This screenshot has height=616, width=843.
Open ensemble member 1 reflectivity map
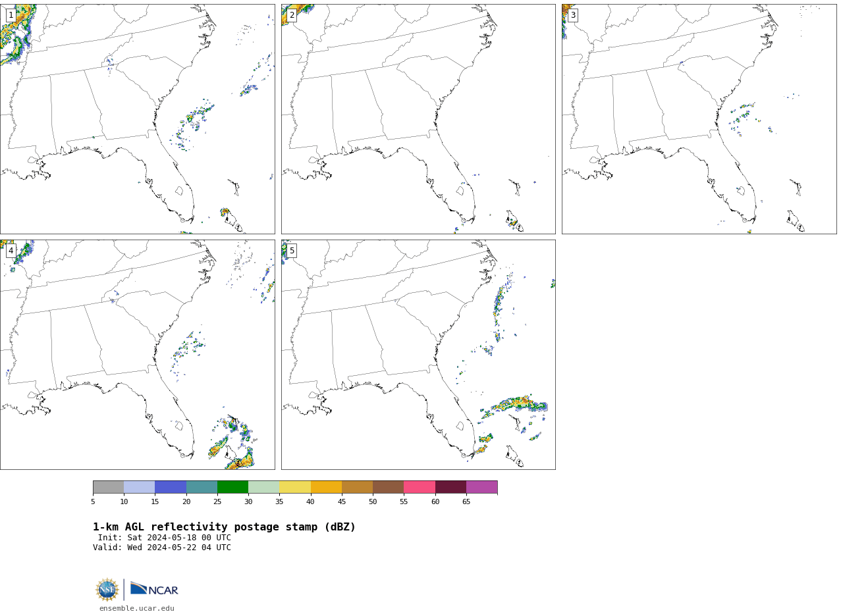point(137,119)
